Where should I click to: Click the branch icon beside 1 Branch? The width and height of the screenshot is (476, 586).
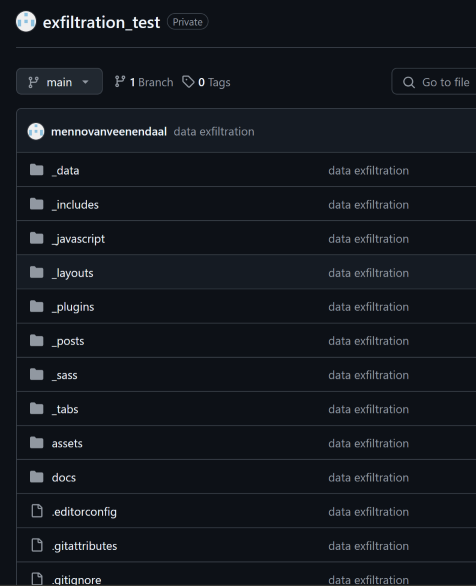pos(120,81)
